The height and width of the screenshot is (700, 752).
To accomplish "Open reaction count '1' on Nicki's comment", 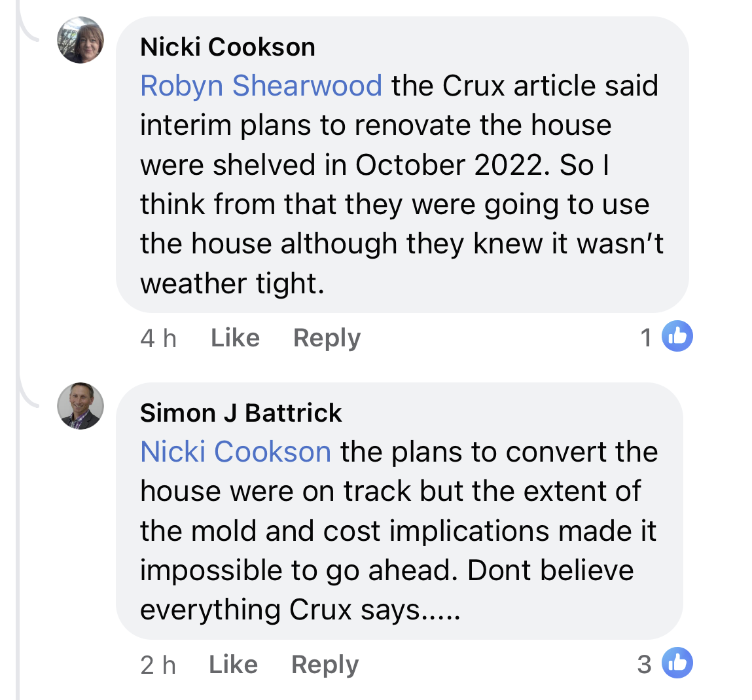I will click(x=646, y=338).
